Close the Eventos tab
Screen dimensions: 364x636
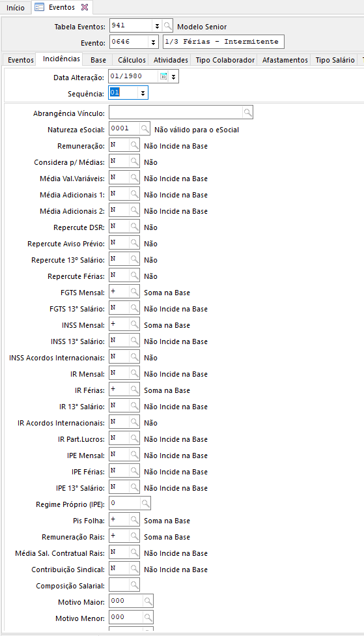[84, 7]
